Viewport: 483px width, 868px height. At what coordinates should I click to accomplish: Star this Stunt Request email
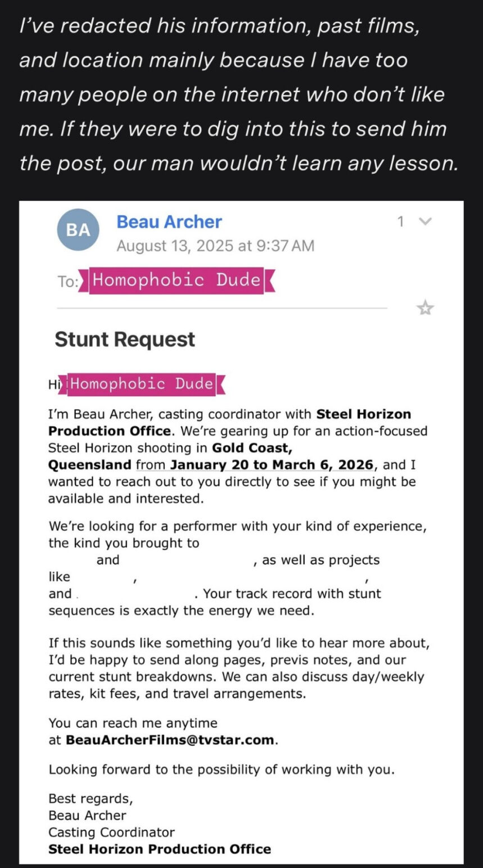(425, 308)
